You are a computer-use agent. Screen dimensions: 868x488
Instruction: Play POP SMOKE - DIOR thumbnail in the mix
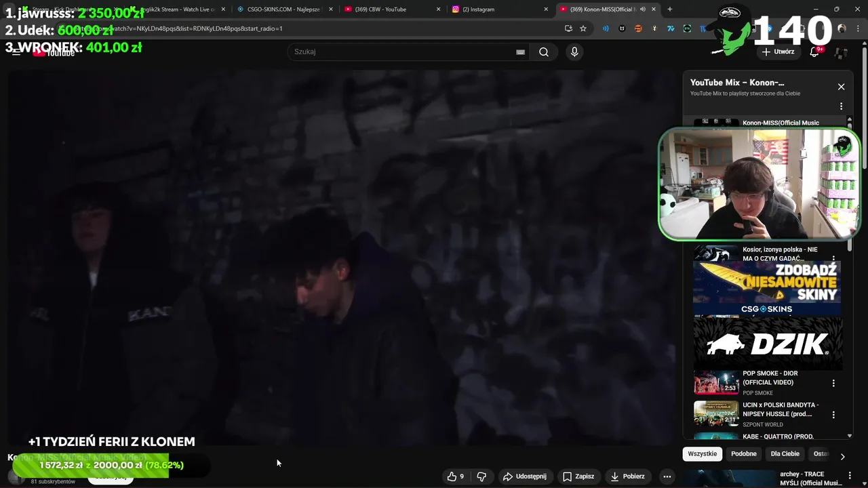[716, 382]
